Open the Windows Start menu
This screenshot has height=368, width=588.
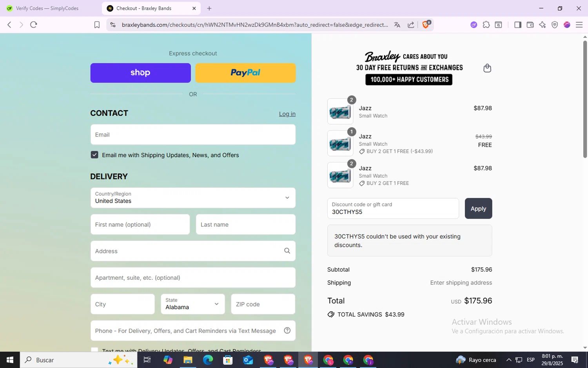[x=10, y=360]
